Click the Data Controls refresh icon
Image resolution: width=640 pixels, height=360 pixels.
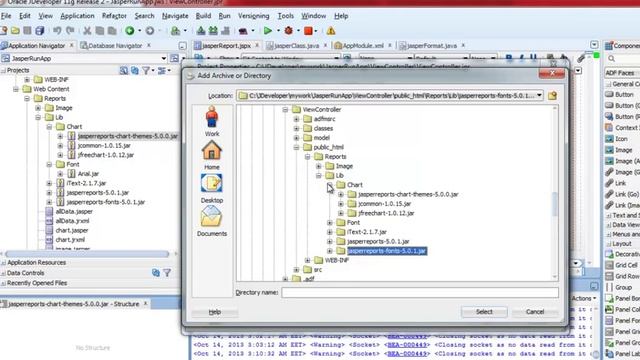click(x=156, y=273)
